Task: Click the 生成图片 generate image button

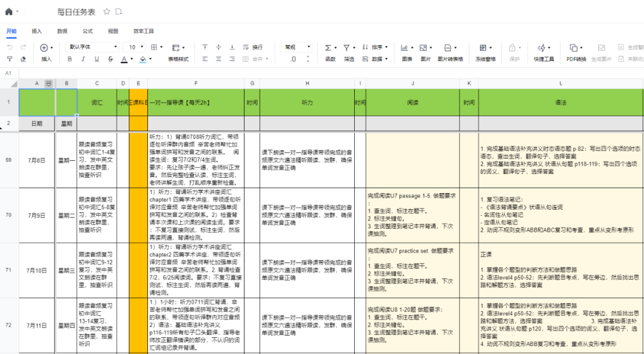Action: coord(601,52)
